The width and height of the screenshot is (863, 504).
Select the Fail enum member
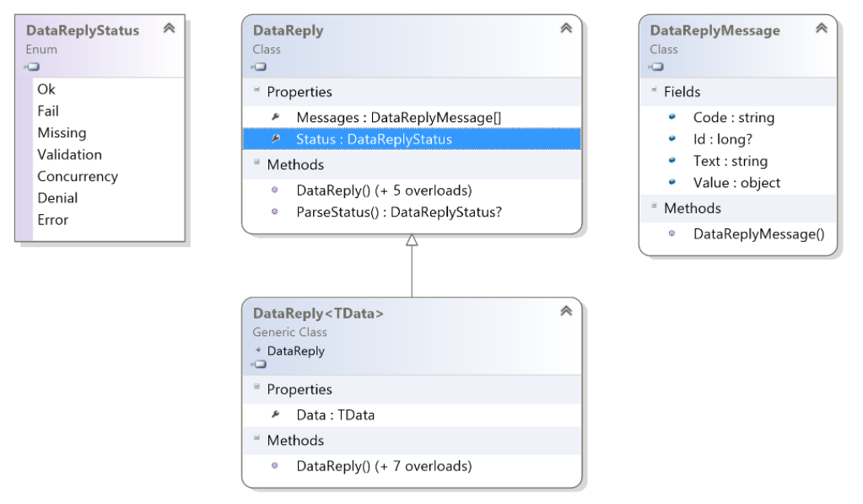coord(48,111)
